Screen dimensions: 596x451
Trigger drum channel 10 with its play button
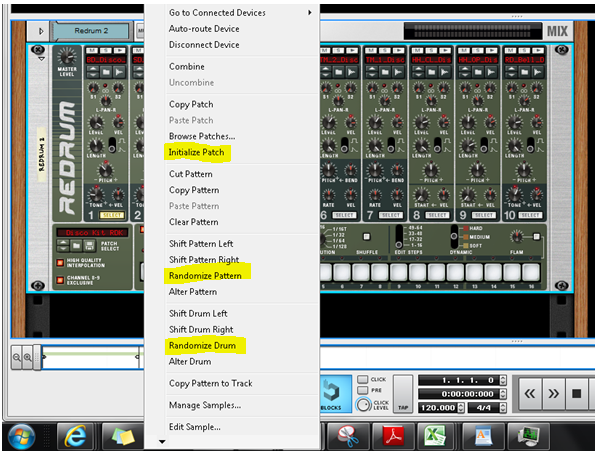tap(537, 51)
